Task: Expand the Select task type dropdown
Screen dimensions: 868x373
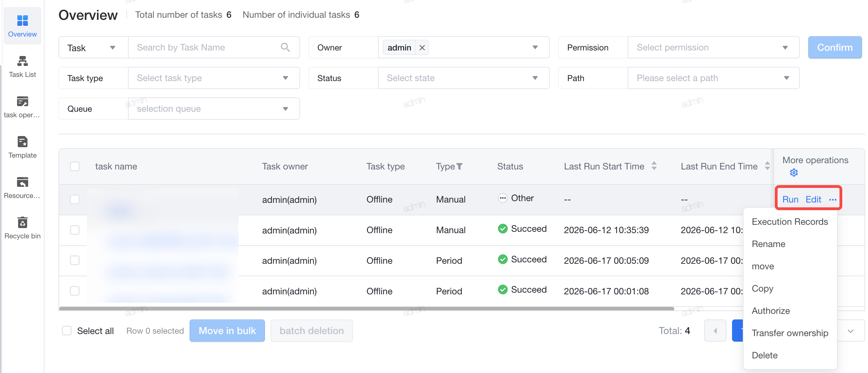Action: (x=214, y=78)
